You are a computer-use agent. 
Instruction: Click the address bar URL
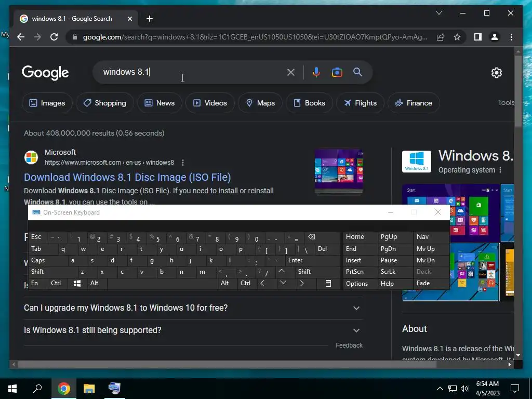[x=255, y=37]
